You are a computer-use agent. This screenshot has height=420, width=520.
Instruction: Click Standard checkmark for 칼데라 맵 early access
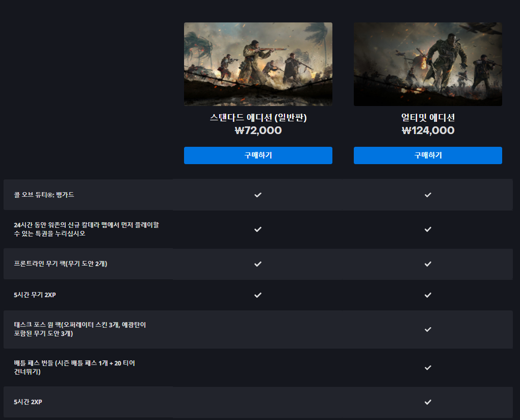click(258, 229)
